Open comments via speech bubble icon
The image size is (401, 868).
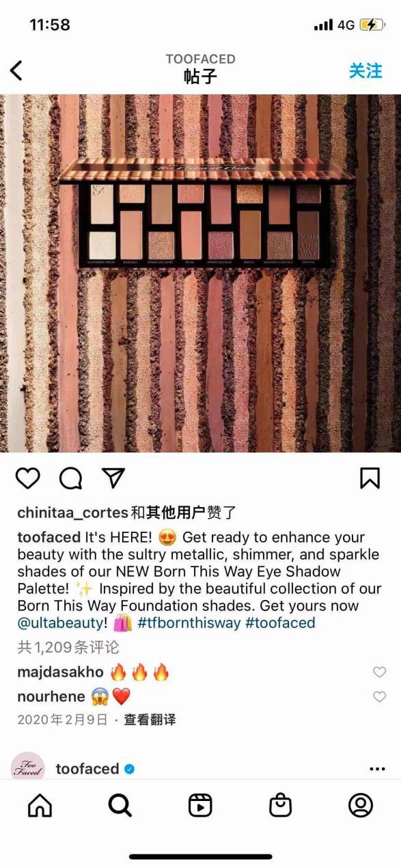70,478
